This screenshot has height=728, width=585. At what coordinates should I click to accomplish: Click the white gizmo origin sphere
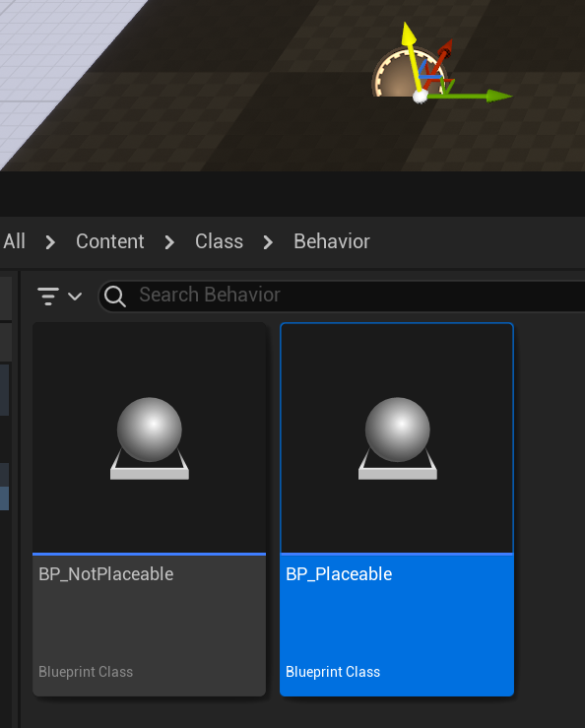421,97
